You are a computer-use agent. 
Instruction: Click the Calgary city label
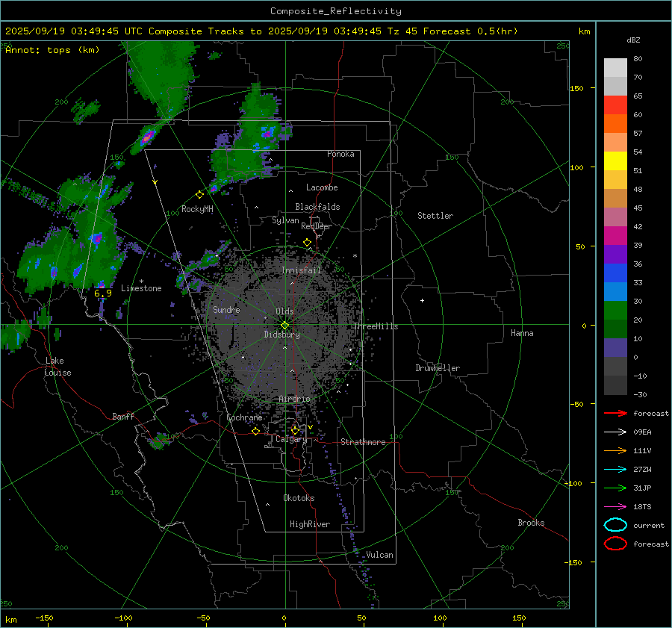point(290,440)
